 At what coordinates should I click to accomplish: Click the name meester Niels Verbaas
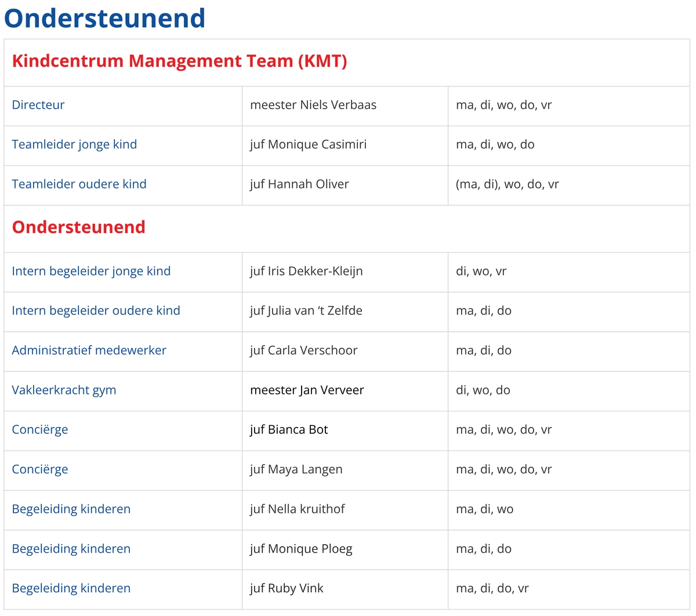313,105
